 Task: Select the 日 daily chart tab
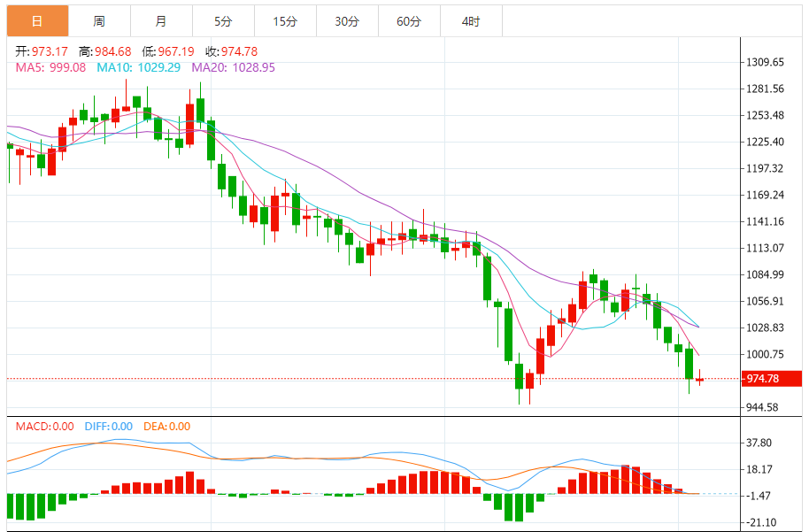tap(37, 21)
